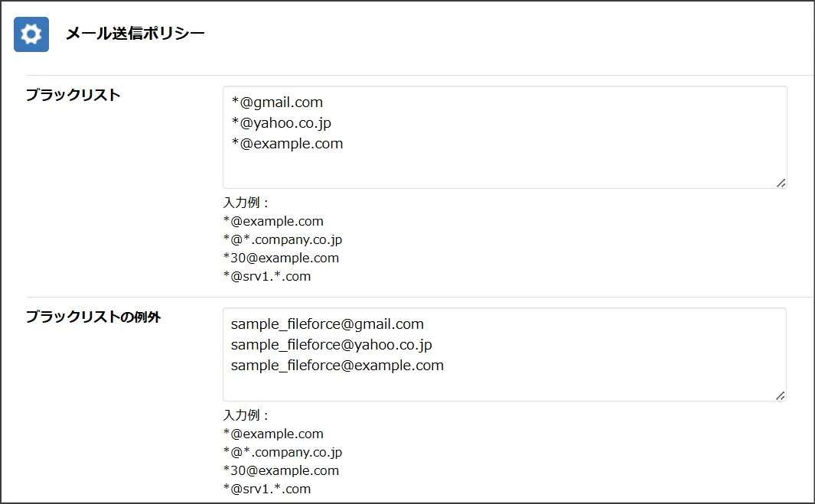Screen dimensions: 815x504
Task: Click inside the ブラックリスト text area
Action: pos(505,137)
